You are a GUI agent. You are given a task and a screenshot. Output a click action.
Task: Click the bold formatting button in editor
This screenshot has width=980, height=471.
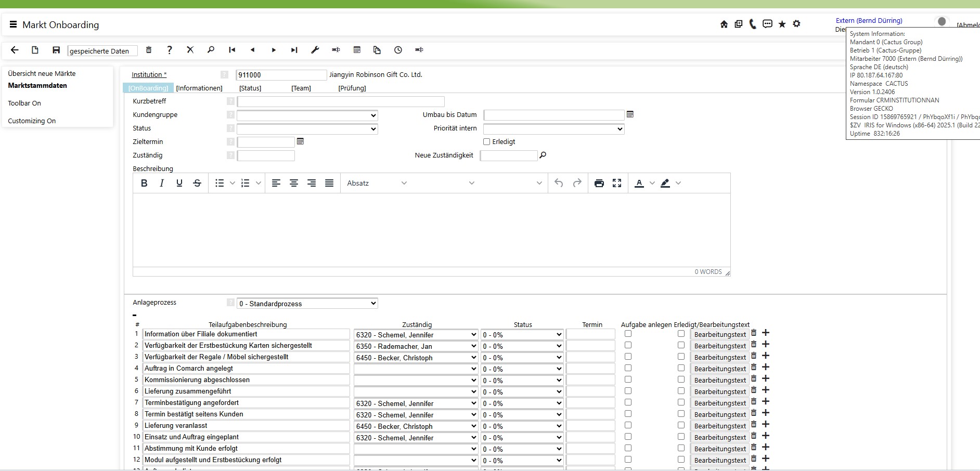pos(144,183)
